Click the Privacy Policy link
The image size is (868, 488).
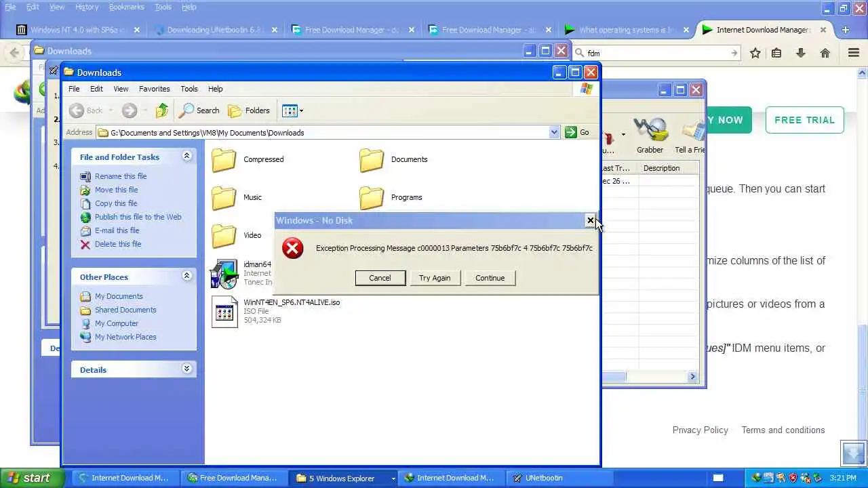tap(700, 430)
